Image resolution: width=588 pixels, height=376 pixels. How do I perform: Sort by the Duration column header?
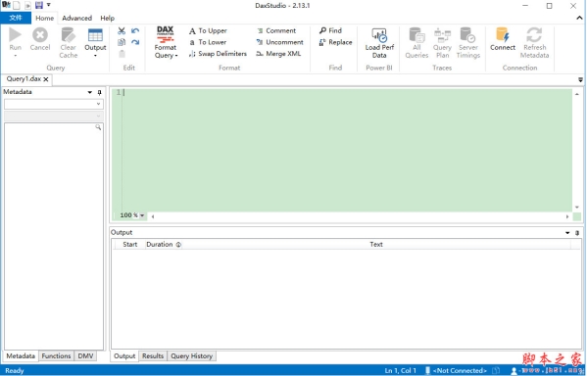pyautogui.click(x=164, y=244)
